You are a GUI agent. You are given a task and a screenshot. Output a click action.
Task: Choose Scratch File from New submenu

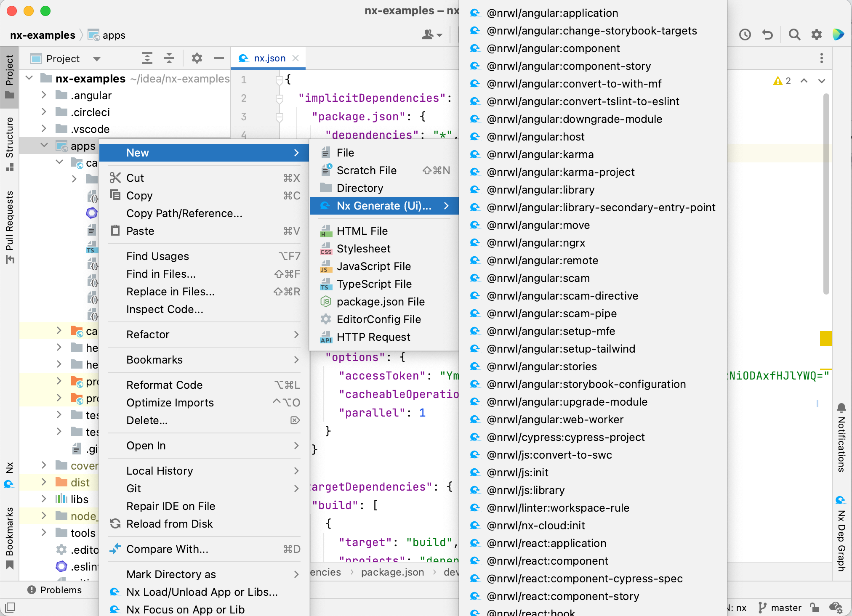click(x=384, y=170)
